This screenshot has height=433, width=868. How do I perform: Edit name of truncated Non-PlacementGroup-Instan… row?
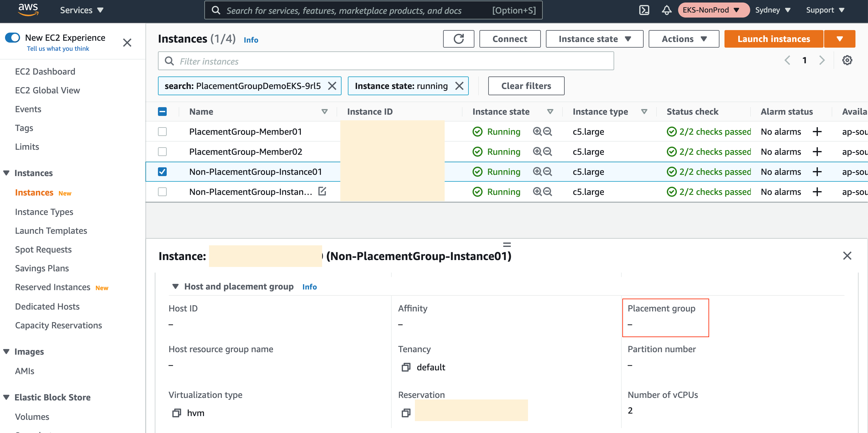coord(322,191)
